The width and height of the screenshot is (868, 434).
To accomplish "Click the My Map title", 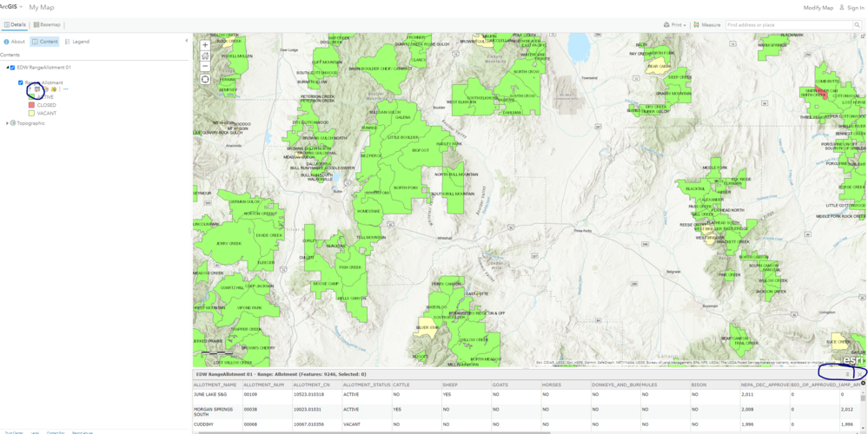I will click(42, 8).
